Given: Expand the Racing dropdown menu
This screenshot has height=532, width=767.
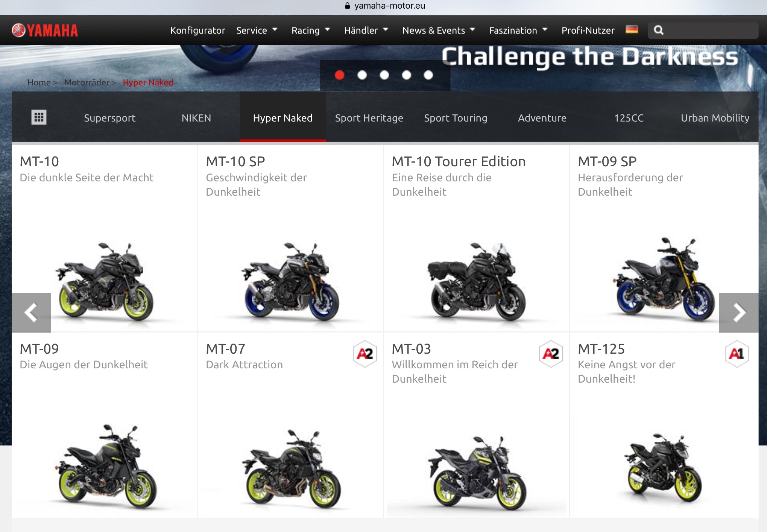Looking at the screenshot, I should tap(311, 30).
